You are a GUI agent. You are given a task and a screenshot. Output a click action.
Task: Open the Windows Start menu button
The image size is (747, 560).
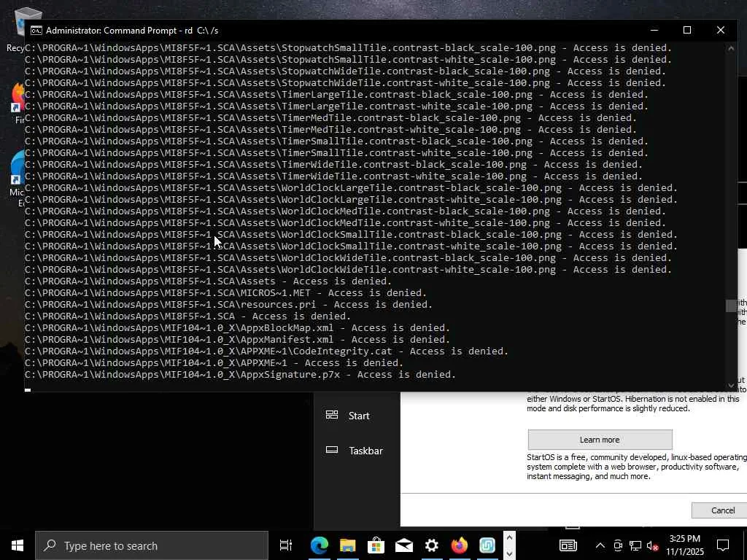click(x=18, y=545)
